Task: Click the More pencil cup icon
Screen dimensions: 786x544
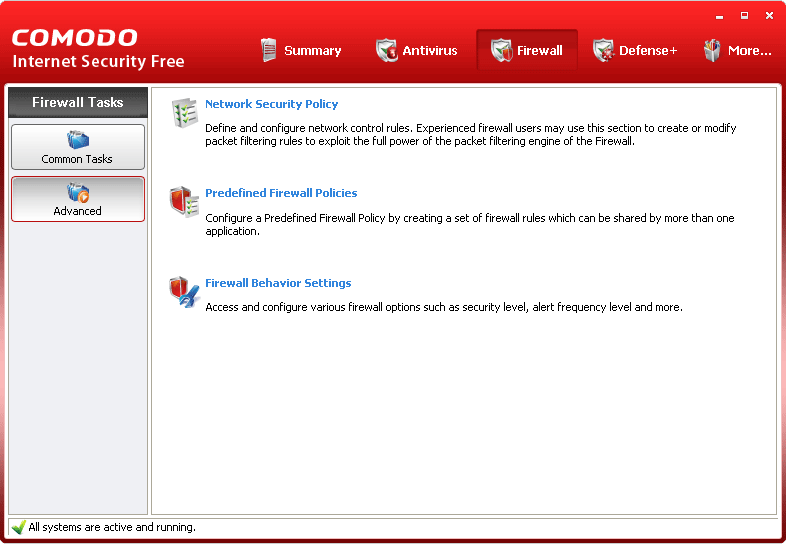Action: pyautogui.click(x=712, y=50)
